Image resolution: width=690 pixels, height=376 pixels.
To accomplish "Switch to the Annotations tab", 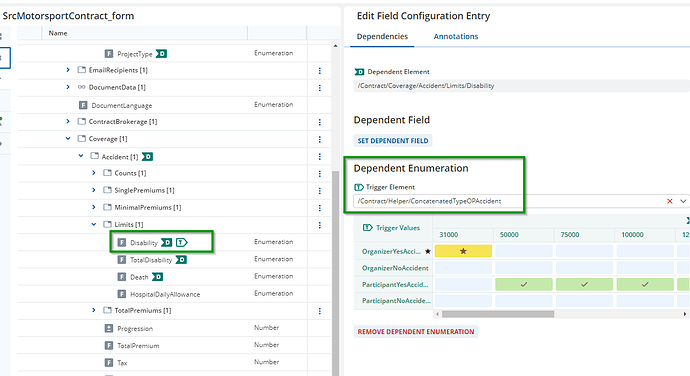I will (x=456, y=37).
